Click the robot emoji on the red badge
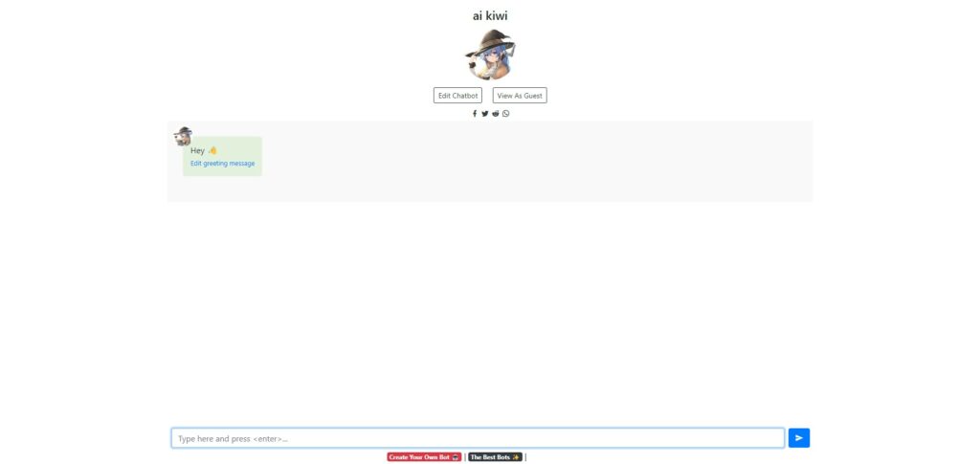 pyautogui.click(x=455, y=457)
